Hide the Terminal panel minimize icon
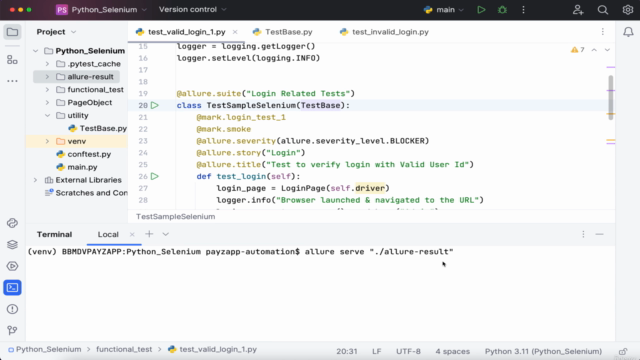The height and width of the screenshot is (360, 640). (599, 234)
